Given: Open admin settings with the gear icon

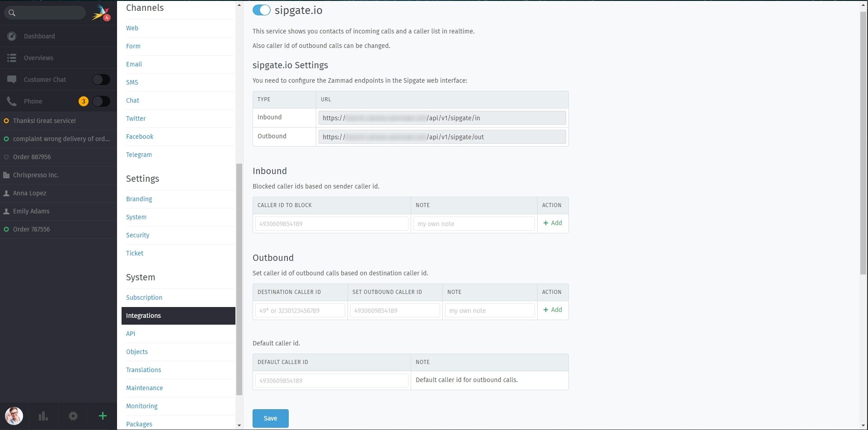Looking at the screenshot, I should coord(73,416).
